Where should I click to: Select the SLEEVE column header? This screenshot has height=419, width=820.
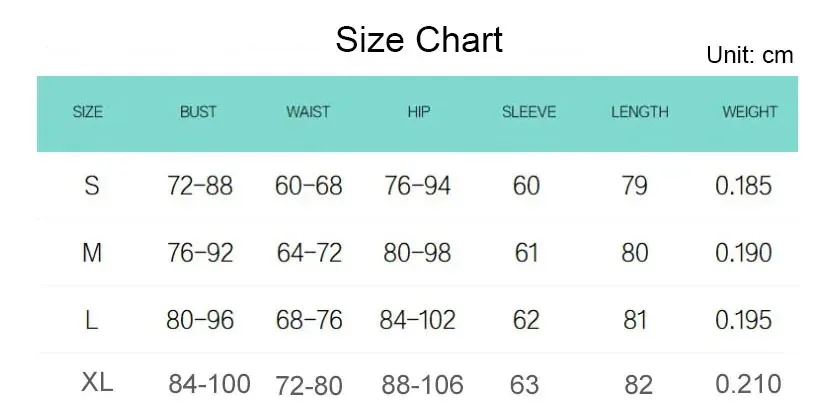tap(528, 112)
